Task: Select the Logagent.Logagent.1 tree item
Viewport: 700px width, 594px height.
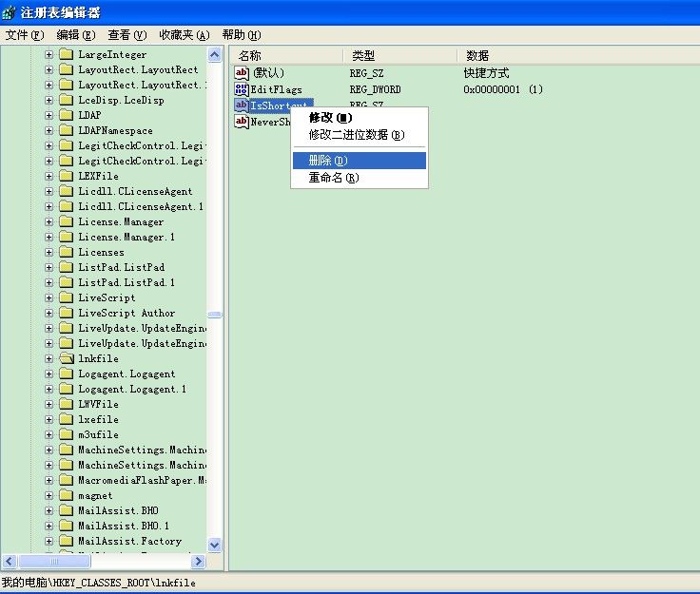Action: click(132, 389)
